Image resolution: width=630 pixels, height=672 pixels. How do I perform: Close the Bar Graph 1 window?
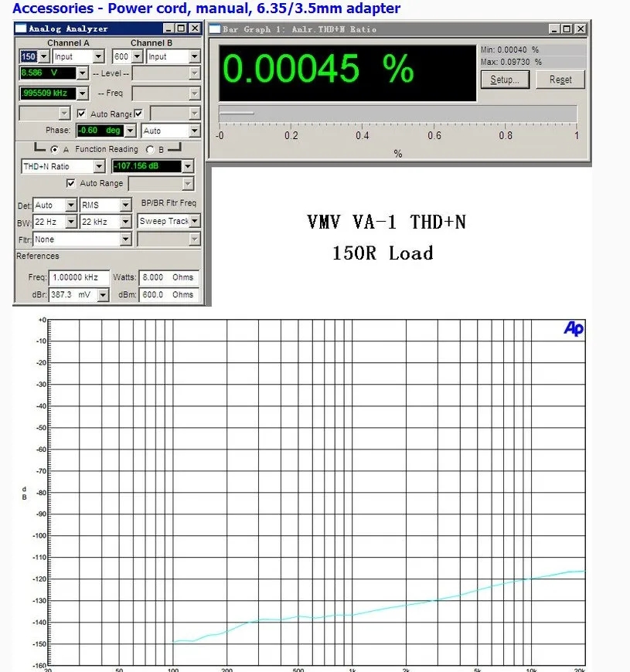coord(581,29)
